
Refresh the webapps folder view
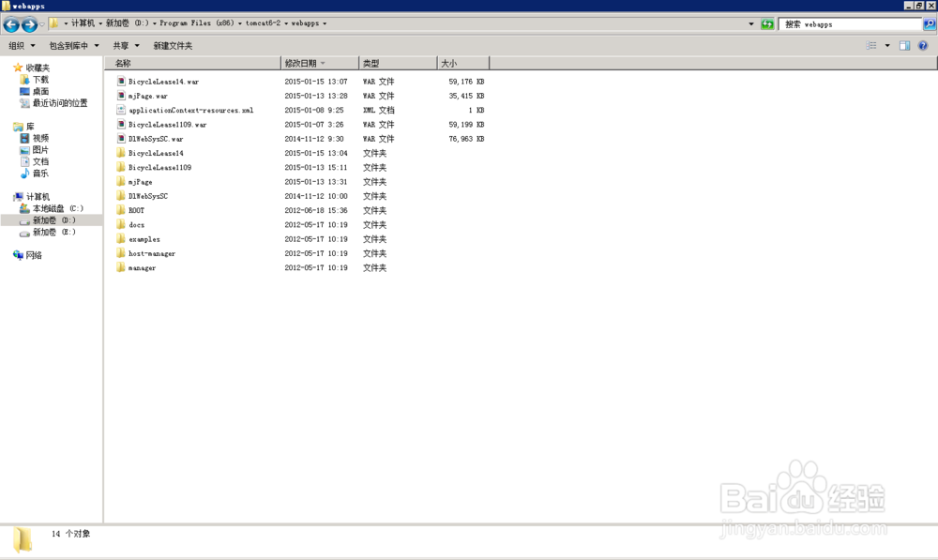tap(767, 24)
